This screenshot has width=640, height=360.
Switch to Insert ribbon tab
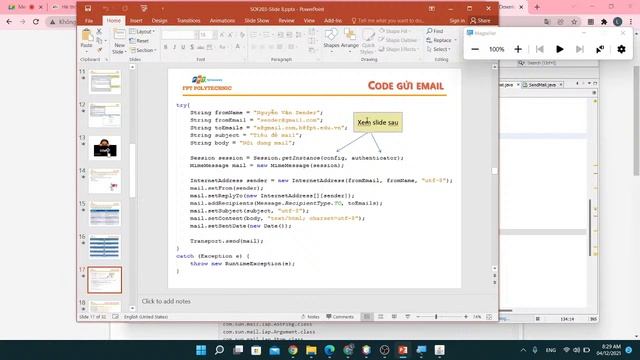[136, 20]
